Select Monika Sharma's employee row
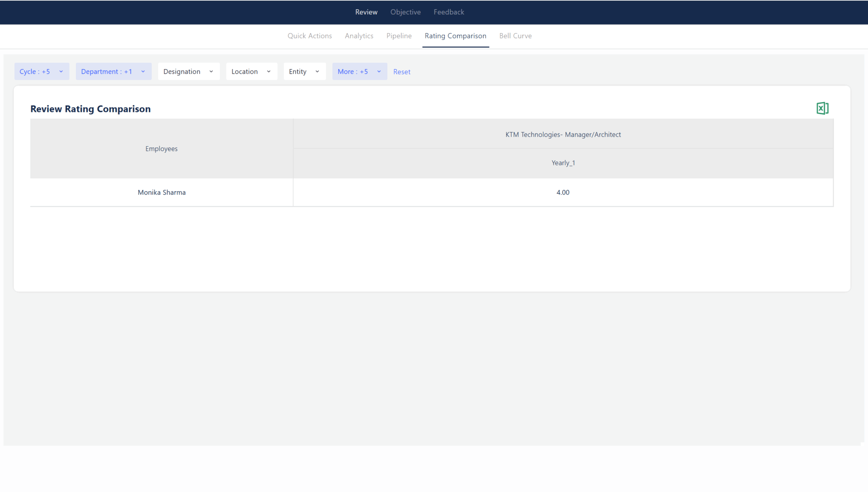This screenshot has height=492, width=868. coord(161,192)
